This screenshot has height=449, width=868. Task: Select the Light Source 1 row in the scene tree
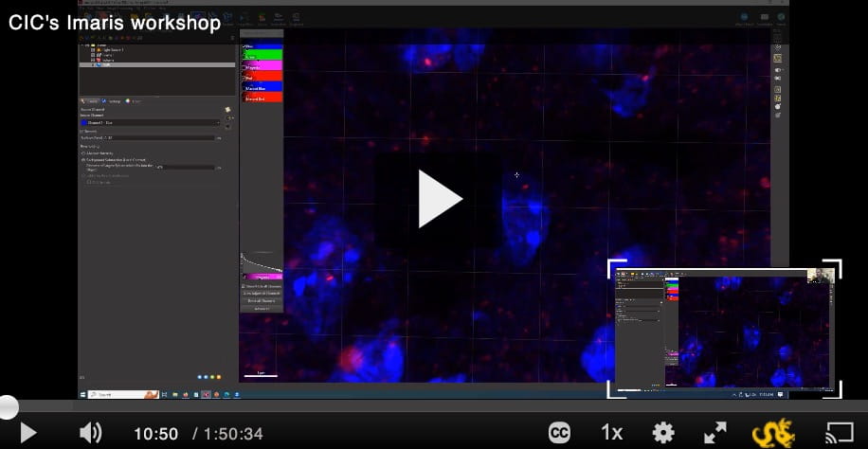click(x=157, y=50)
